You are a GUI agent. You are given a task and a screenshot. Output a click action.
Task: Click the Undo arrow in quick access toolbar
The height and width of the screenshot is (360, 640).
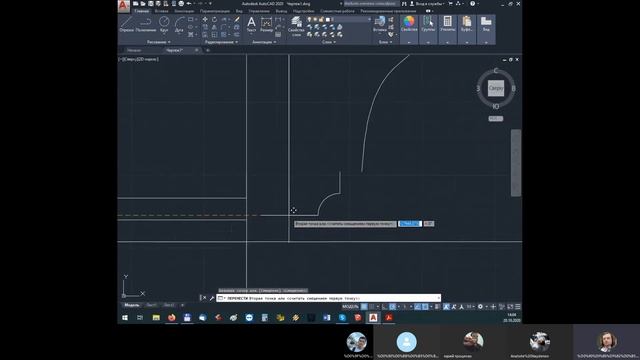tap(189, 3)
